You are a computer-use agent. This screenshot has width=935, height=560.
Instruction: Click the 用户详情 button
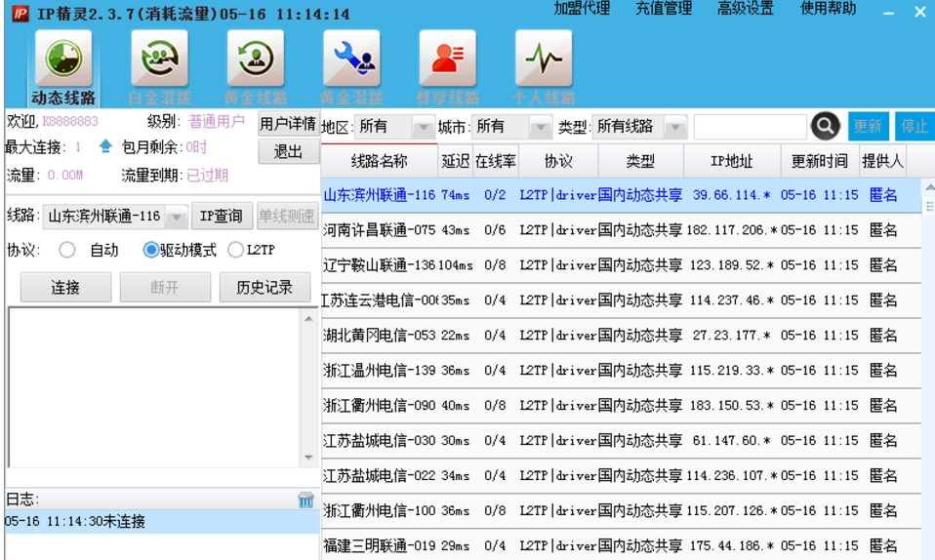pos(288,124)
